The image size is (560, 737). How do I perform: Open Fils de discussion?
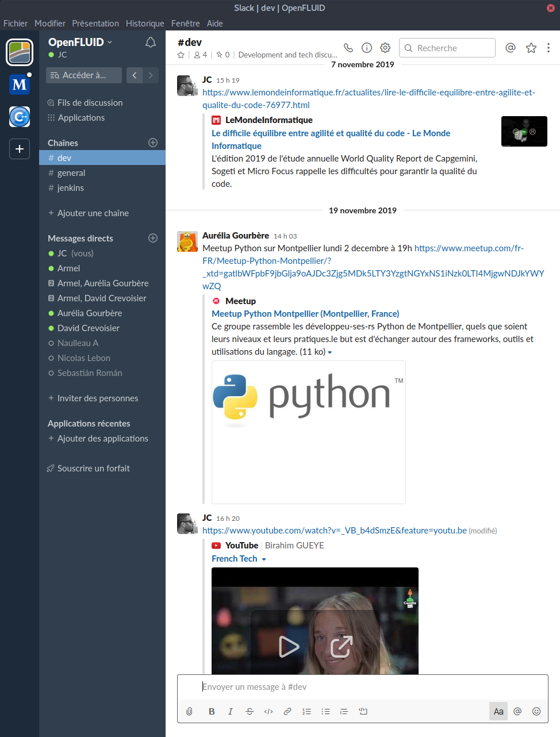[90, 102]
